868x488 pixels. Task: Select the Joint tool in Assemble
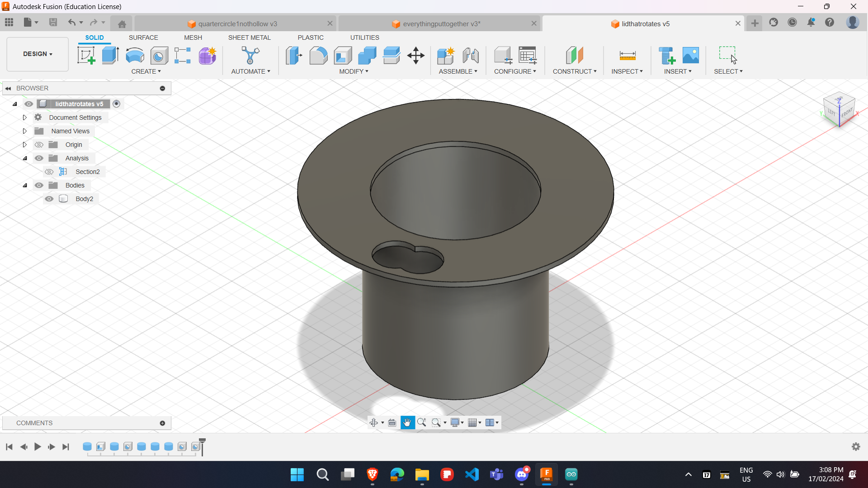click(471, 56)
